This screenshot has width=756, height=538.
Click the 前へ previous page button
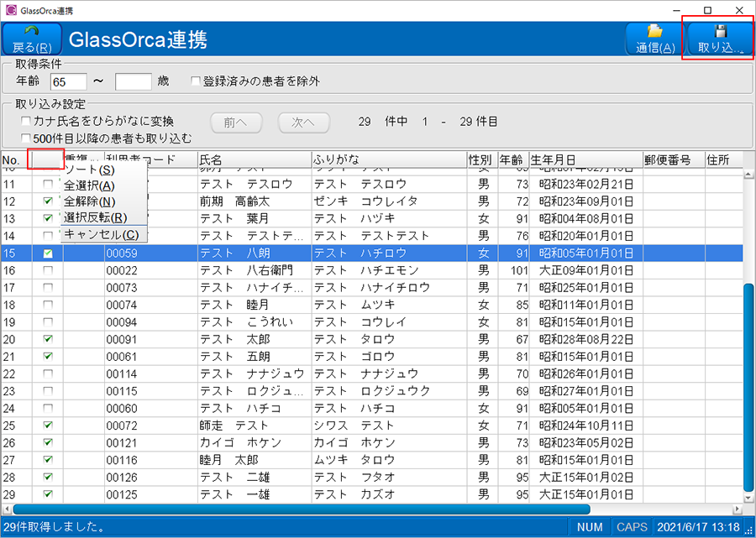(x=236, y=122)
